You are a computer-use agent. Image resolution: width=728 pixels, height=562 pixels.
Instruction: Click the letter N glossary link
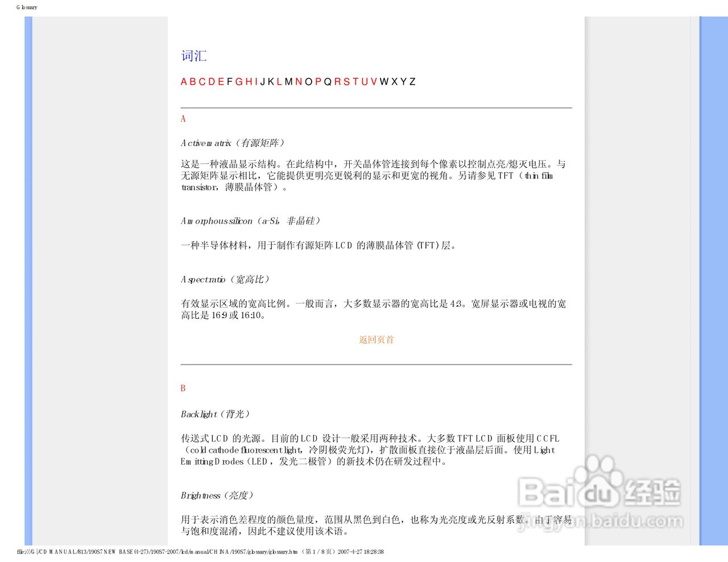[298, 82]
